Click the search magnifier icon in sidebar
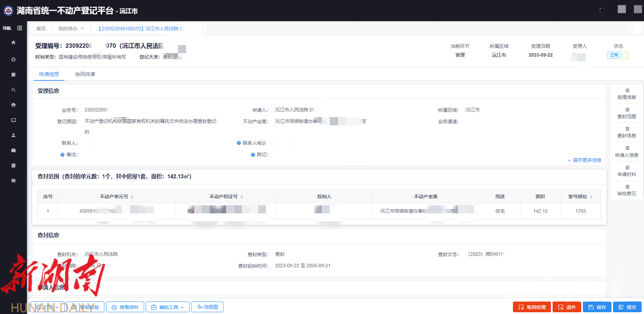 point(13,90)
